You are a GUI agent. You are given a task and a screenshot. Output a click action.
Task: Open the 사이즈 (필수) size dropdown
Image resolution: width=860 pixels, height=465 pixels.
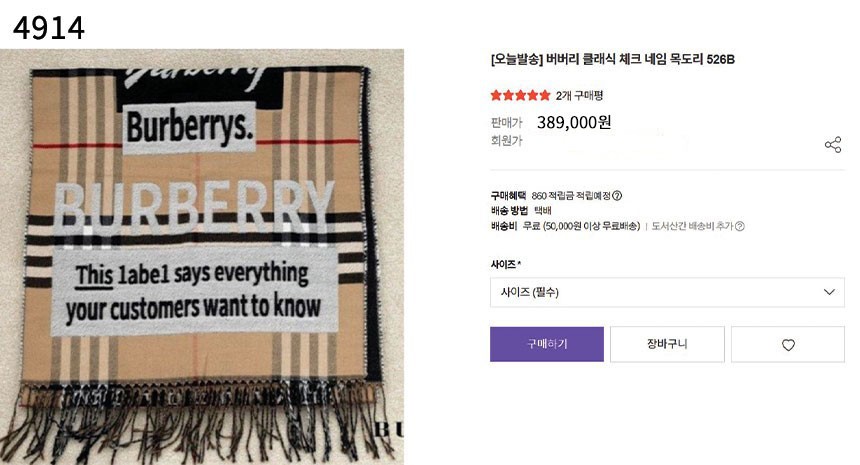(x=667, y=292)
